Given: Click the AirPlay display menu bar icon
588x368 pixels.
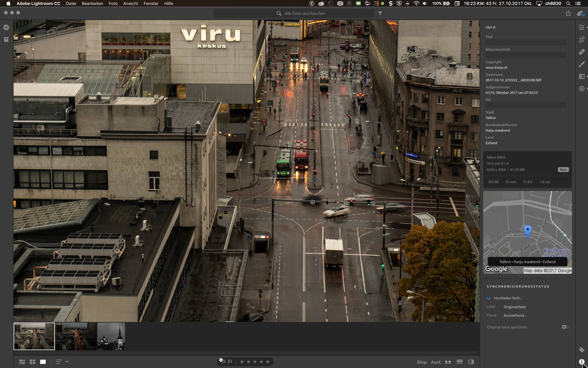Looking at the screenshot, I should coord(539,3).
